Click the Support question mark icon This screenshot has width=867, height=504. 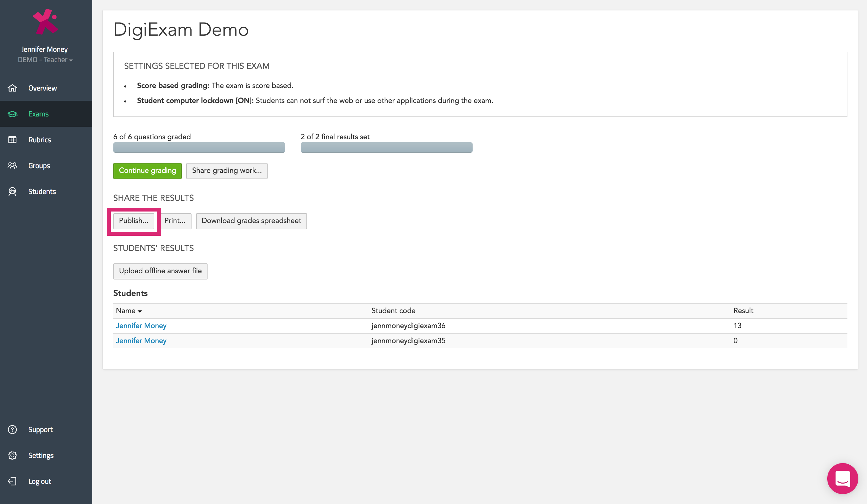(12, 429)
